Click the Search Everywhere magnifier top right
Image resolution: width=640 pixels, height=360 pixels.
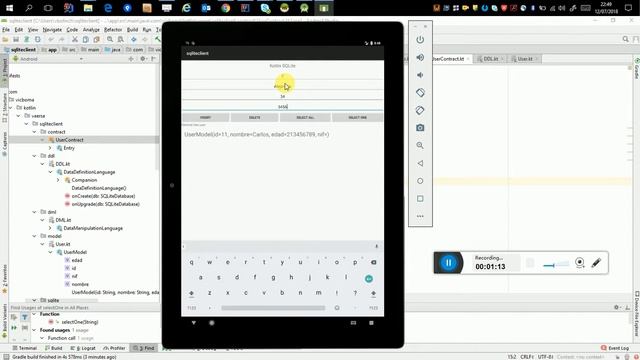(626, 39)
